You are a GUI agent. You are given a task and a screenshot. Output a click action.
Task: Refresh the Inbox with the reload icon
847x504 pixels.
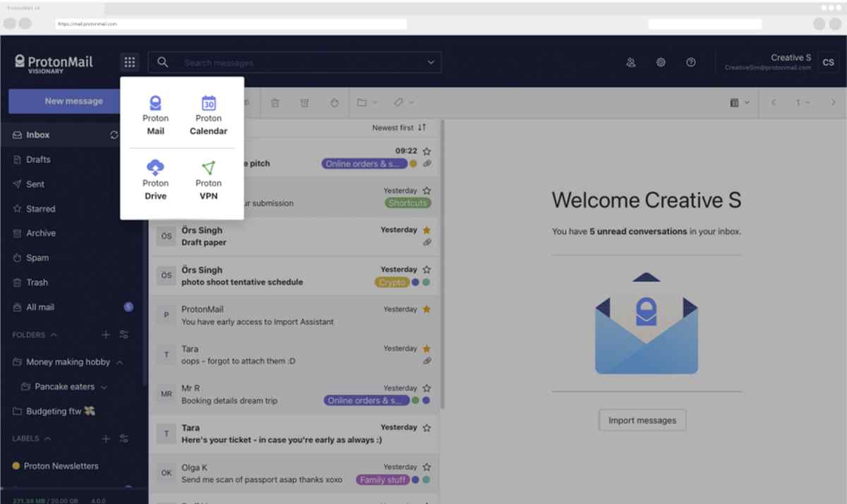pos(114,135)
